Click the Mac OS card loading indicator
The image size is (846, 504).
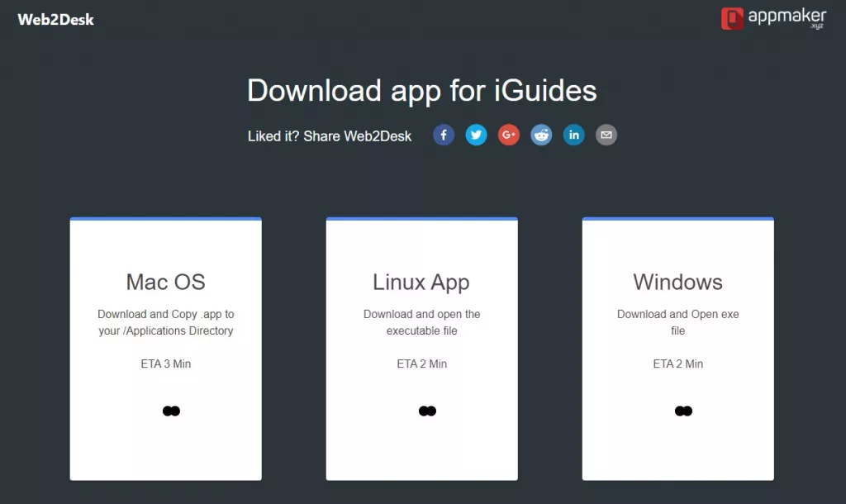(171, 411)
